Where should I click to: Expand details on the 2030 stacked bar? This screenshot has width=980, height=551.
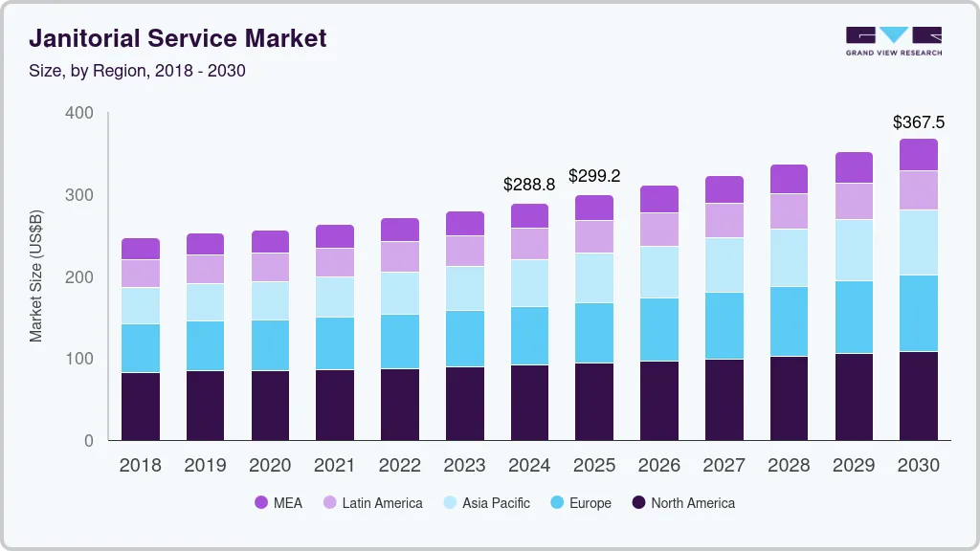(x=919, y=287)
